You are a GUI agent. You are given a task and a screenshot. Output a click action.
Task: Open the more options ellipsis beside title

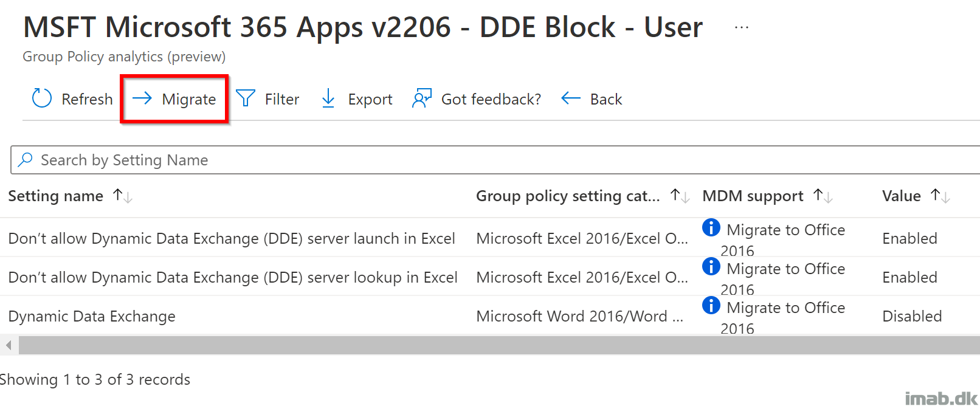coord(742,27)
